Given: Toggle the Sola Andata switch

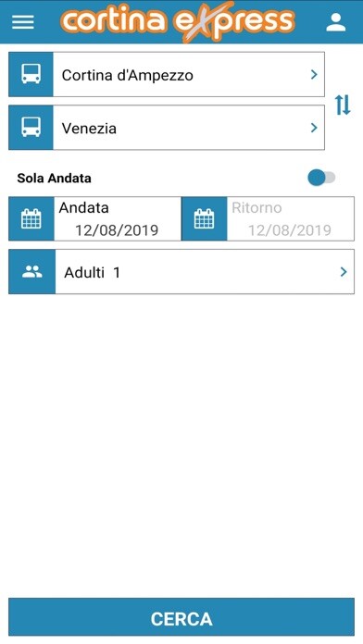Looking at the screenshot, I should (x=321, y=178).
